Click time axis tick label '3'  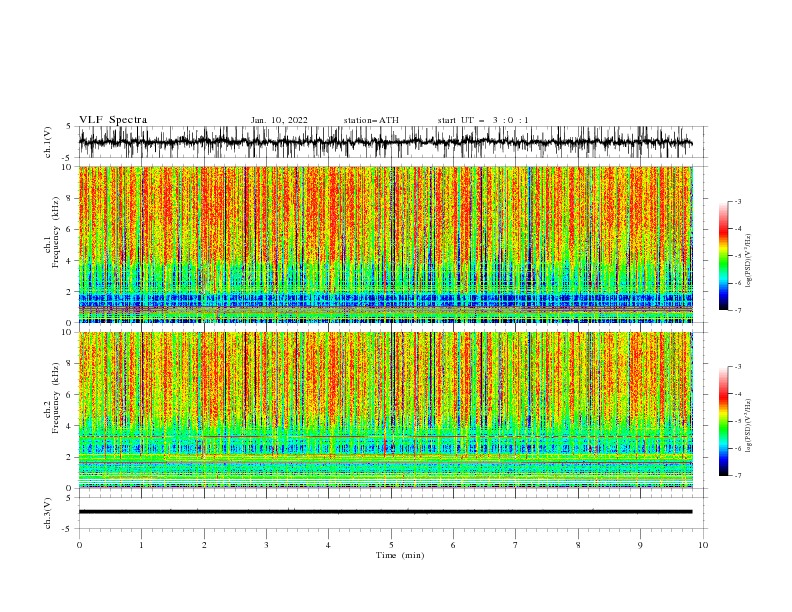click(x=266, y=545)
